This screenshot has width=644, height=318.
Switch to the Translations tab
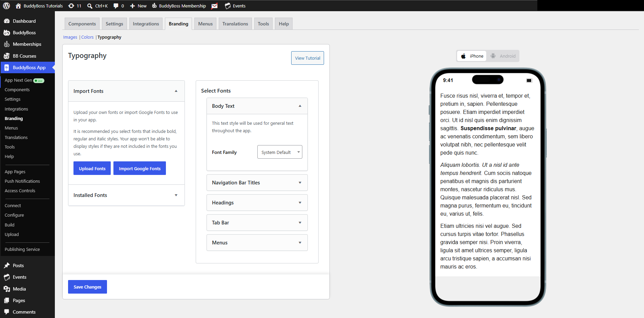coord(235,24)
